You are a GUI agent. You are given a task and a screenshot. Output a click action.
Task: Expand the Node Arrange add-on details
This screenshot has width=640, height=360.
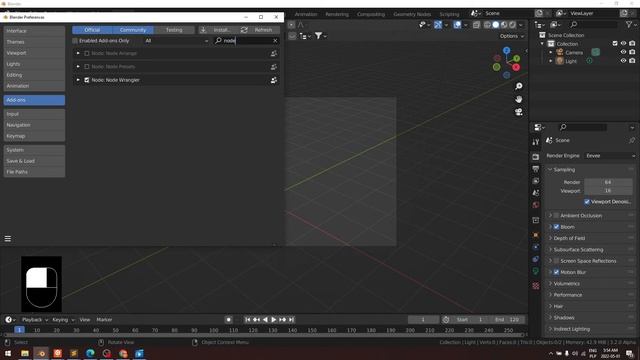click(78, 53)
